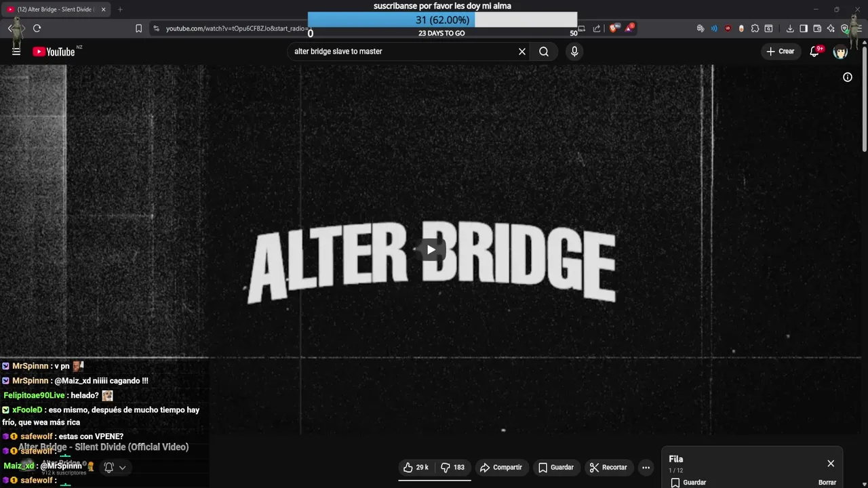Share this page from address bar
Image resolution: width=868 pixels, height=488 pixels.
pyautogui.click(x=597, y=28)
